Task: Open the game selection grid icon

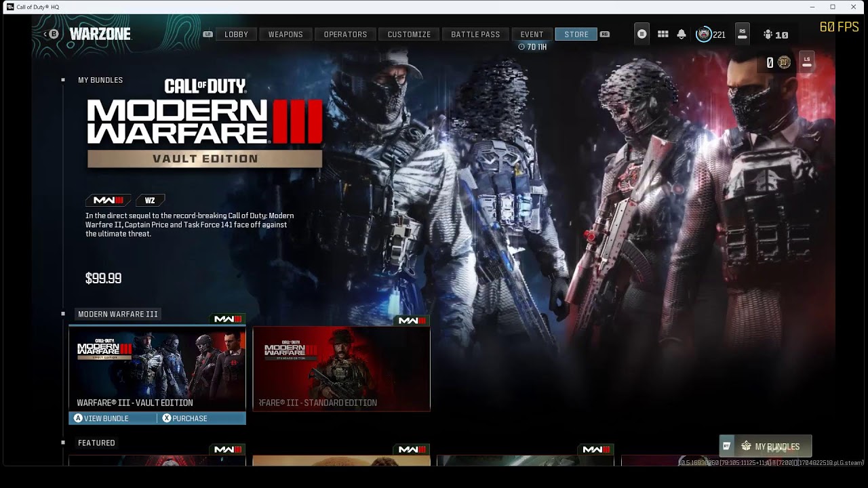Action: click(x=663, y=34)
